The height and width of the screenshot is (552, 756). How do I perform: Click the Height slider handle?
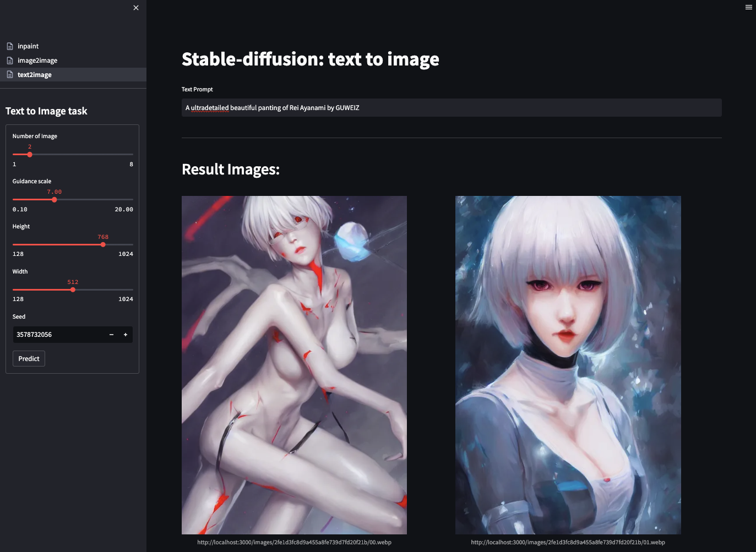point(103,244)
